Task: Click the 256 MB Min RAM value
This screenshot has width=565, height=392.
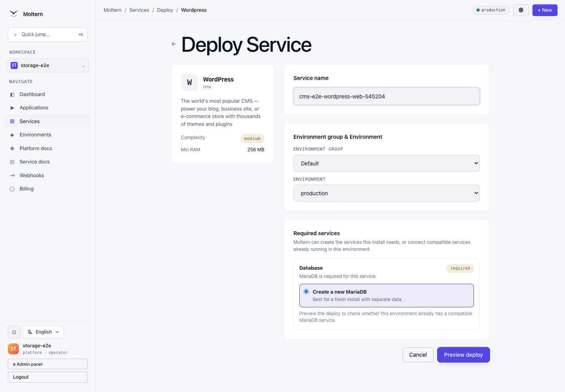Action: coord(256,150)
